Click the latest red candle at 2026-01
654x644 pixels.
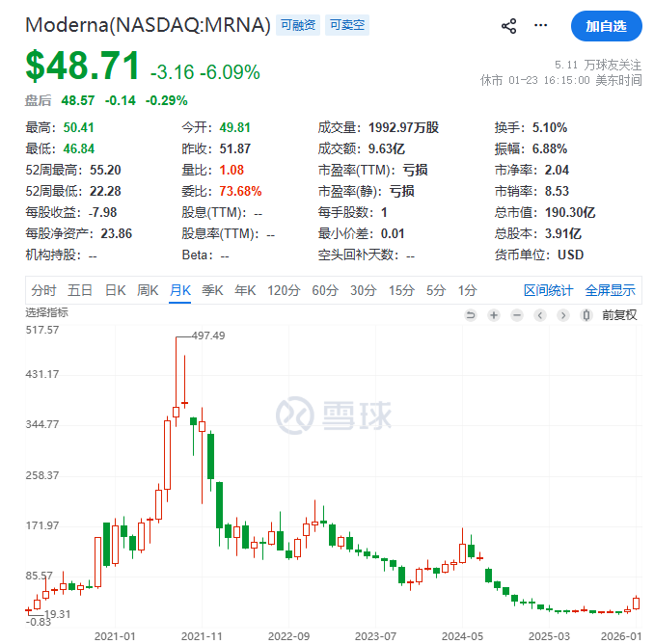[x=636, y=603]
